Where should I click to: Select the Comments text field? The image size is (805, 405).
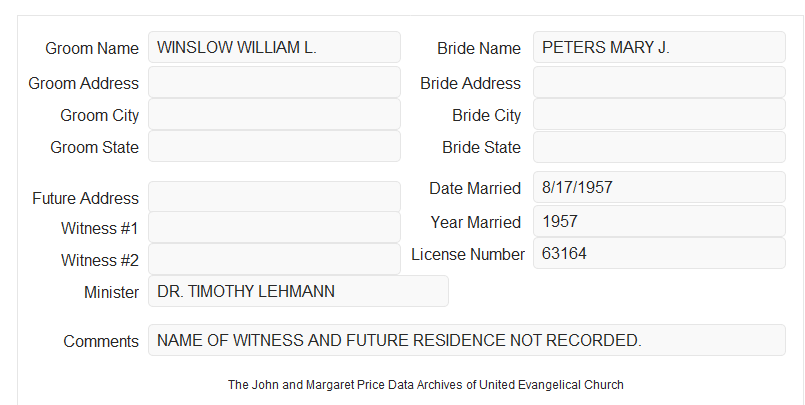pos(467,340)
